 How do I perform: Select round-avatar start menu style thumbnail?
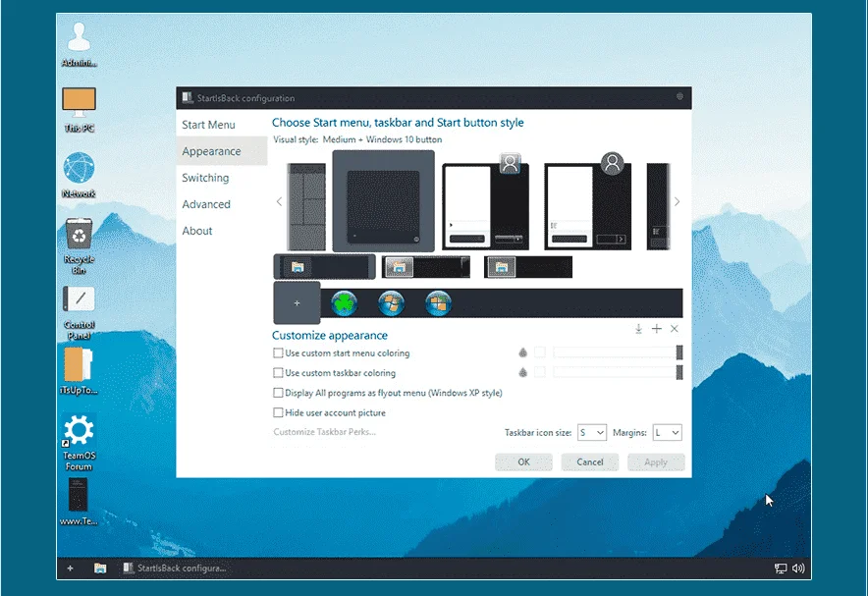588,202
